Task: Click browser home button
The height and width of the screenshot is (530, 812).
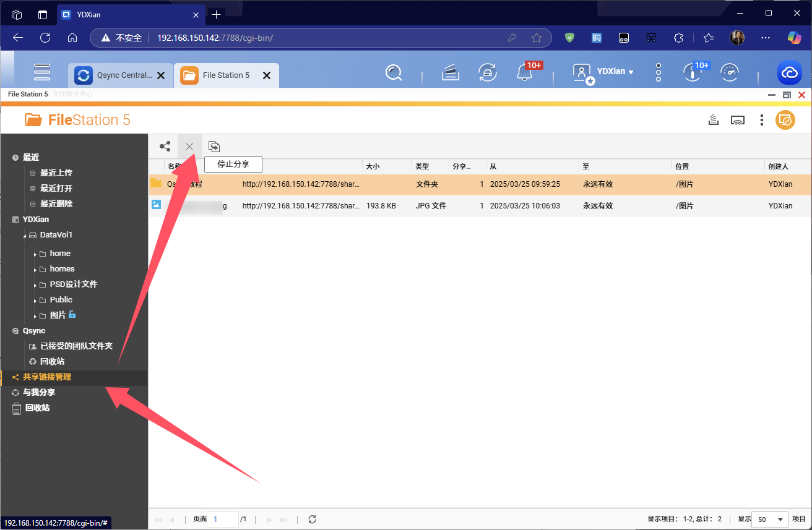Action: pyautogui.click(x=72, y=38)
